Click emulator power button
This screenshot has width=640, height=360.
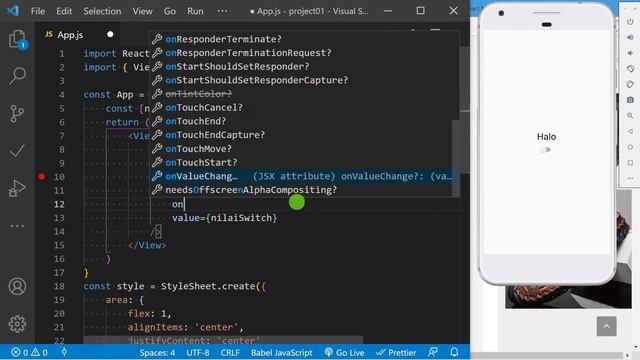tap(630, 21)
